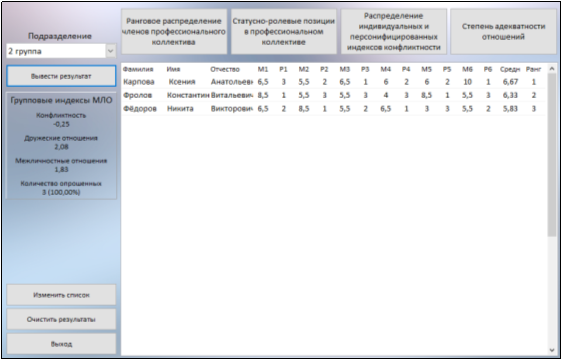Click the 'Выход' button
Viewport: 562px width, 360px height.
(61, 344)
